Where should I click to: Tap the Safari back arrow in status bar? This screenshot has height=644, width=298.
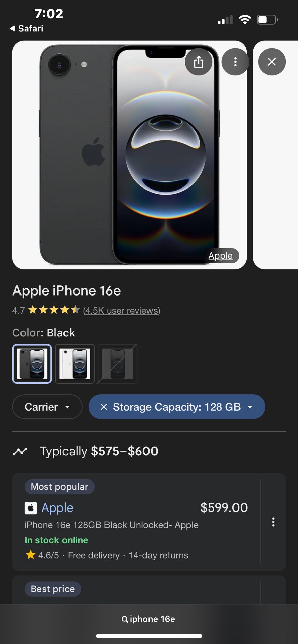[13, 29]
